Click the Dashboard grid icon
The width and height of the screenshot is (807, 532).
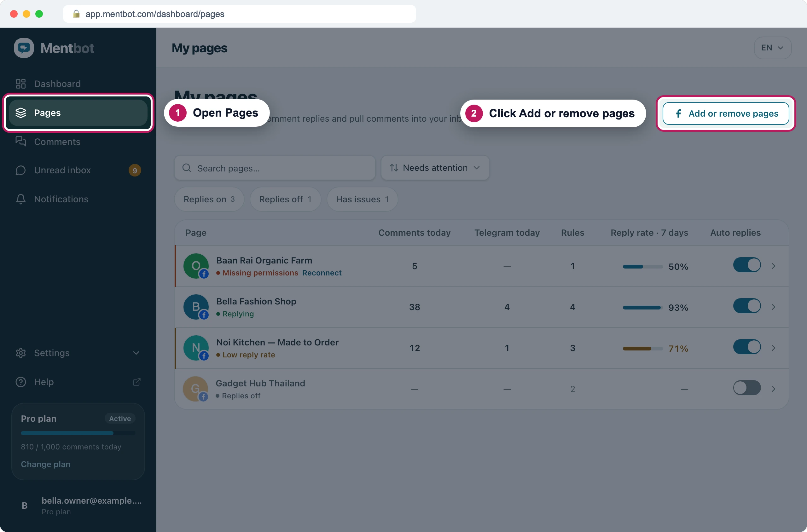21,84
